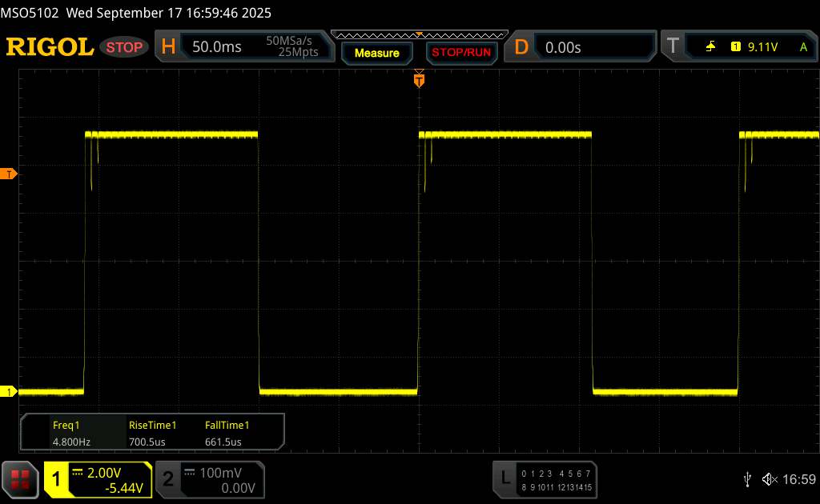The width and height of the screenshot is (820, 504).
Task: Toggle the red STOP acquisition status badge
Action: point(125,47)
